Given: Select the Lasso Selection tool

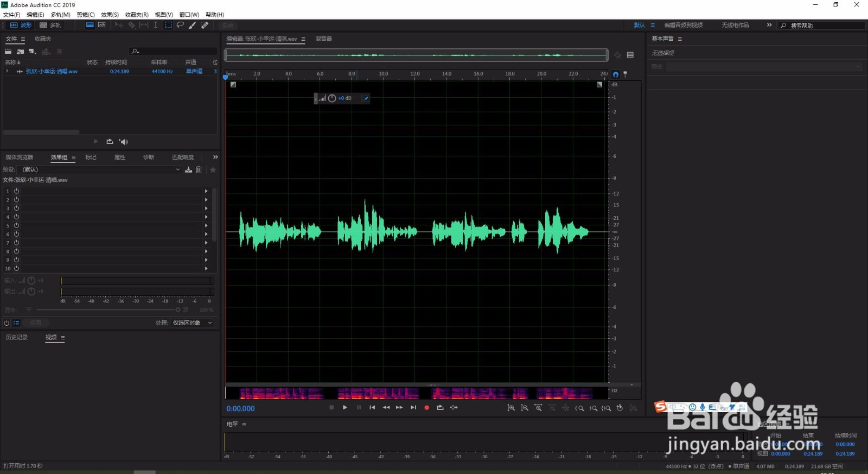Looking at the screenshot, I should pyautogui.click(x=180, y=25).
